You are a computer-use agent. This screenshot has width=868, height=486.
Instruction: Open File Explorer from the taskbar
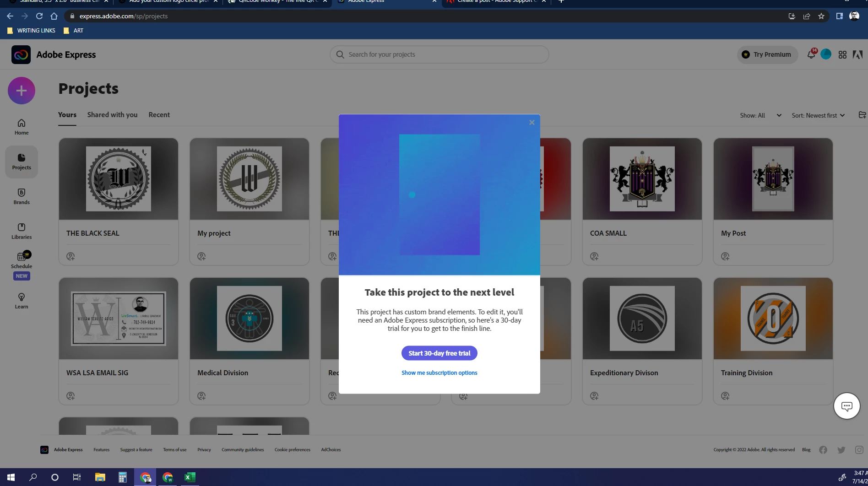(x=100, y=477)
